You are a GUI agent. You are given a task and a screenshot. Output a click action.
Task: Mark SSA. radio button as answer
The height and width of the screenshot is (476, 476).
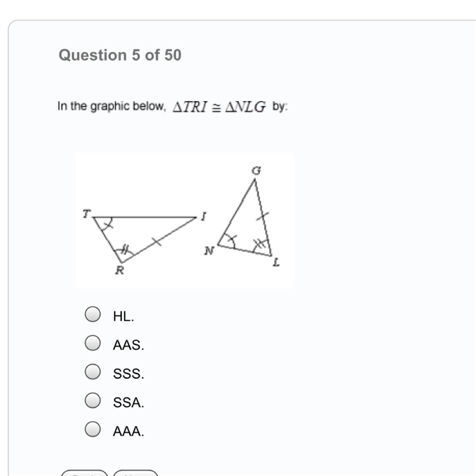point(93,400)
